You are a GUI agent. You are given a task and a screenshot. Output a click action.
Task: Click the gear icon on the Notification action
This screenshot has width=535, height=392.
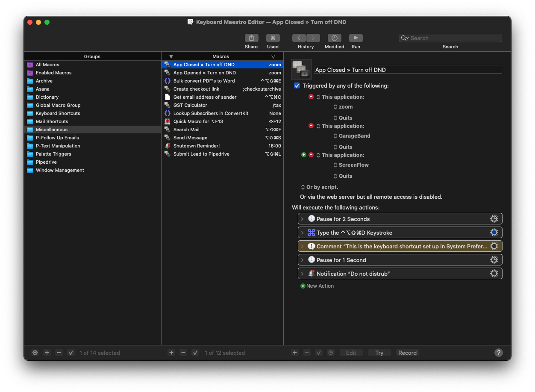494,273
